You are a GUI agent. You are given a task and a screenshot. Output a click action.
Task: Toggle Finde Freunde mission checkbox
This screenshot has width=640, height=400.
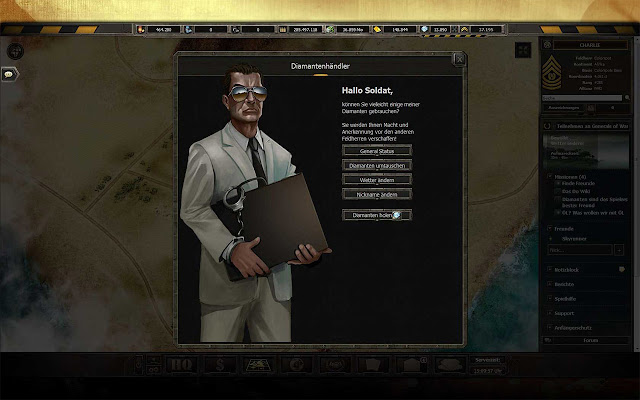tap(558, 184)
